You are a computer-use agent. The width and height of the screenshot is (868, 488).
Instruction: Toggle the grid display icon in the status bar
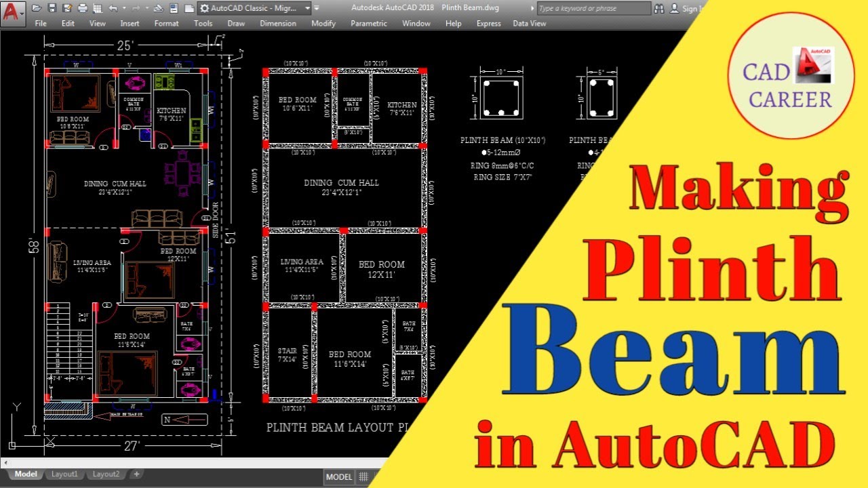(363, 477)
